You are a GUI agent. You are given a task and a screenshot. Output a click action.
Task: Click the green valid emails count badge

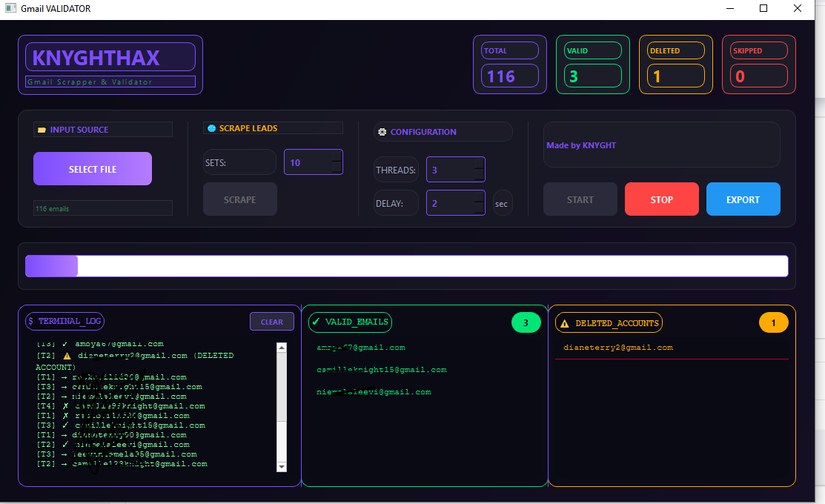click(x=526, y=322)
